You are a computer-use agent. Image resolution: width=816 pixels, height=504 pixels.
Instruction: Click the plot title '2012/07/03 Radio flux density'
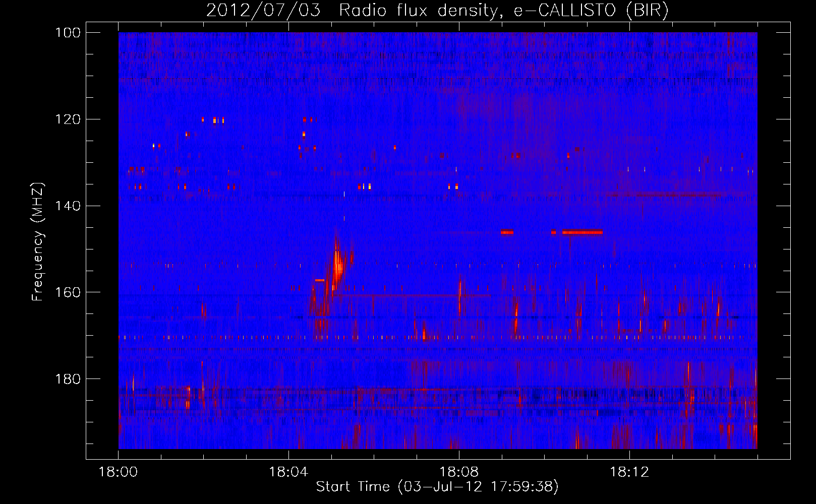pos(437,10)
